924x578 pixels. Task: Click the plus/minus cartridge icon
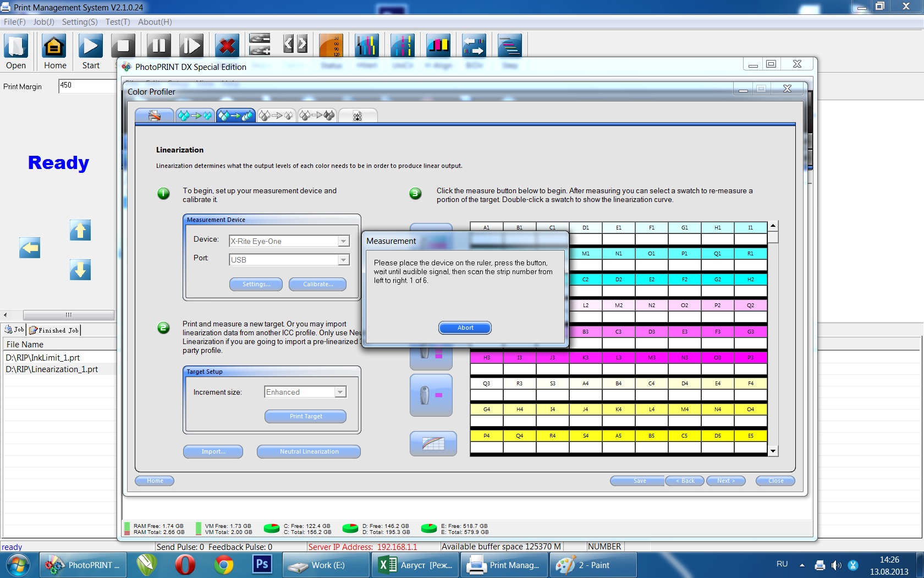260,45
